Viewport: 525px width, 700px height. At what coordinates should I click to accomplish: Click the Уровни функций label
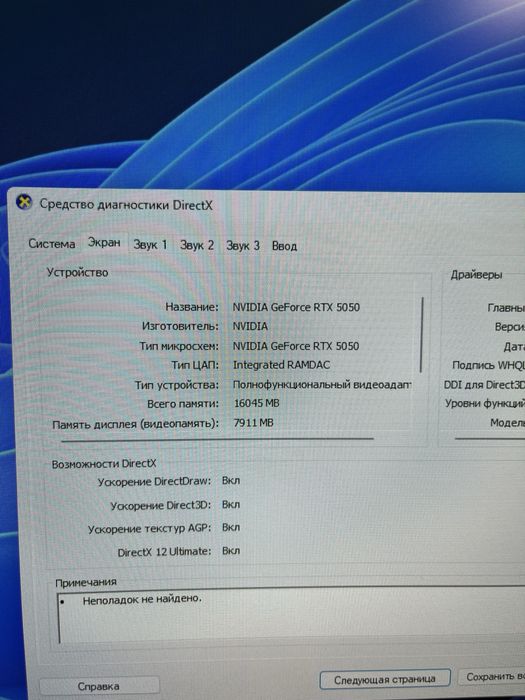485,403
